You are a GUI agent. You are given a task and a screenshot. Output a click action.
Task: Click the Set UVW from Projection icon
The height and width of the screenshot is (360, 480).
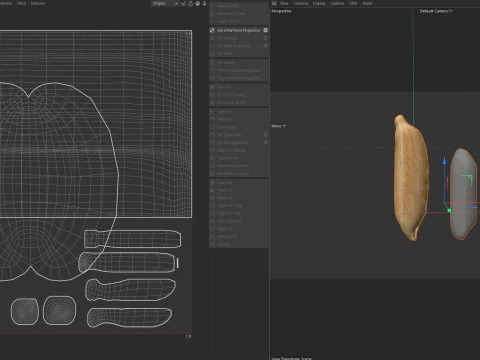[212, 30]
